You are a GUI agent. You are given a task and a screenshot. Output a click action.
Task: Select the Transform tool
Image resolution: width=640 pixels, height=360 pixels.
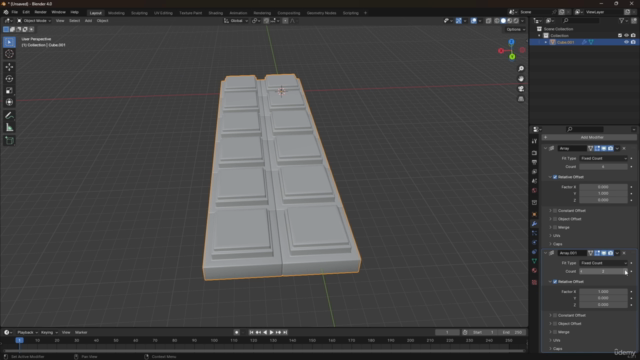tap(9, 102)
